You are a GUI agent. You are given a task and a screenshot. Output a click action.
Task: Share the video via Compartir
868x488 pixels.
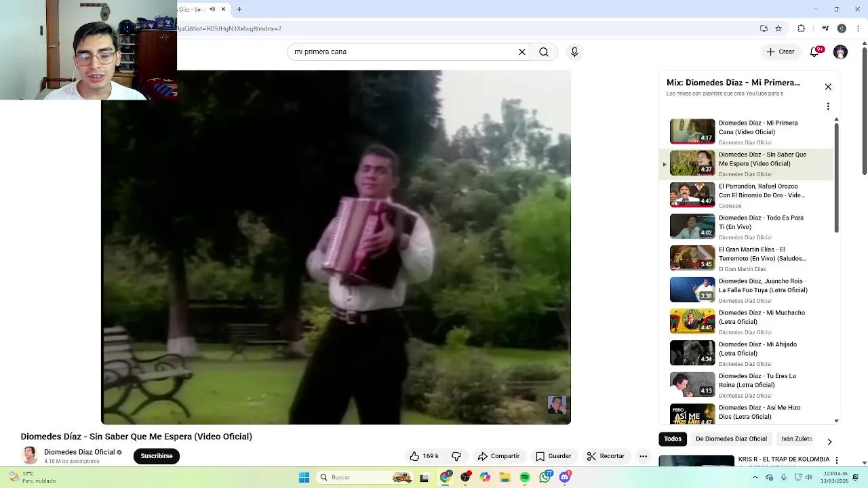coord(498,456)
